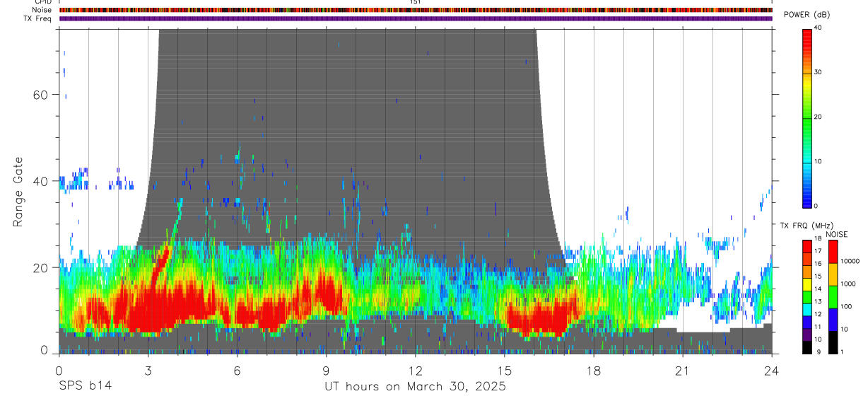The image size is (868, 401).
Task: Click the 12 tick on time axis
Action: (416, 371)
